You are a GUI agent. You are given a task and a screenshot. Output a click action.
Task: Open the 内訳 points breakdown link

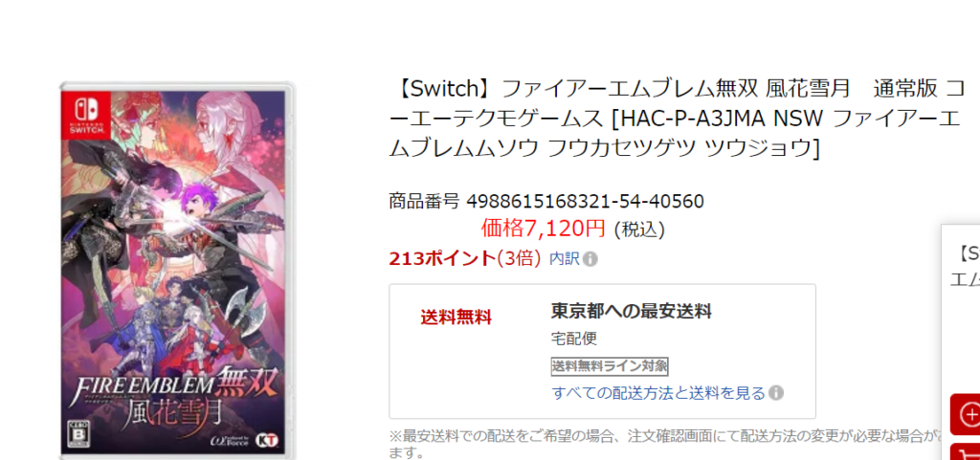(565, 258)
